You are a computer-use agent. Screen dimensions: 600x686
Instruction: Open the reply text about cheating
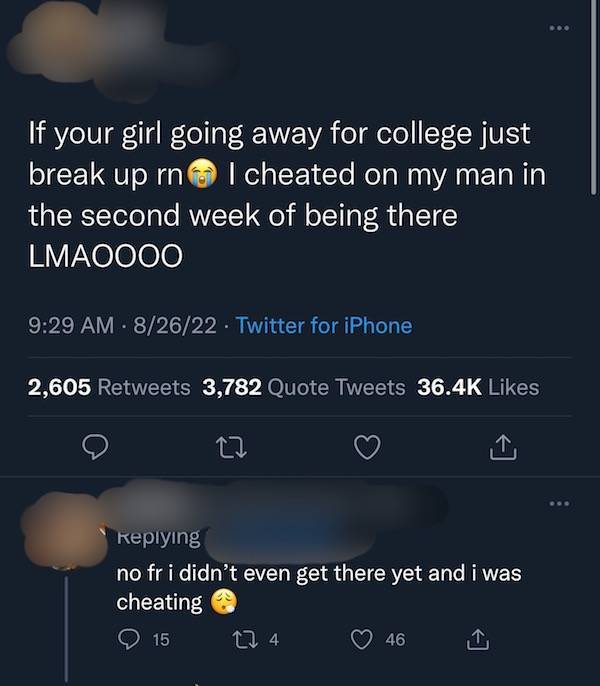pyautogui.click(x=319, y=587)
